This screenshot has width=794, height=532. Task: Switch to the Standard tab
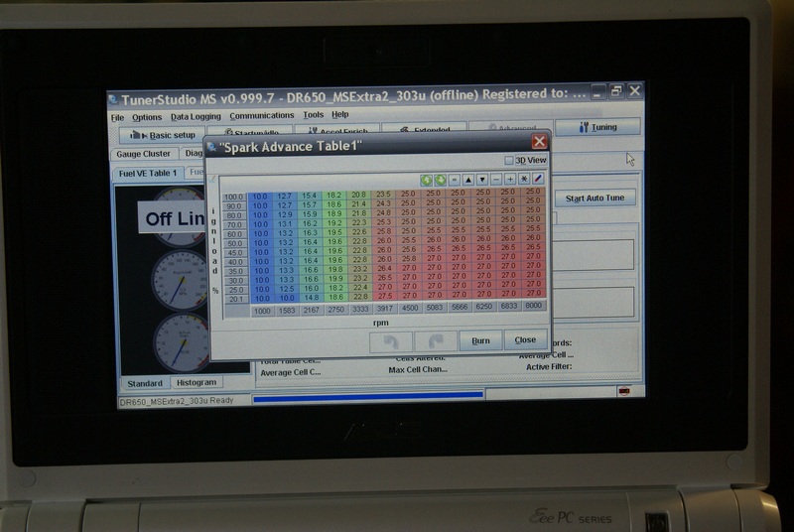pos(145,383)
